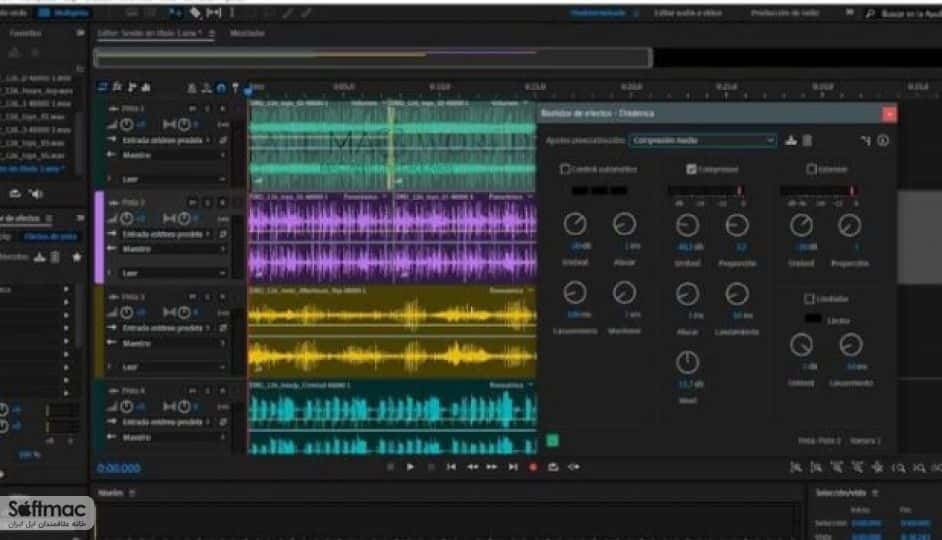Jump playhead to next marker
942x540 pixels.
point(512,467)
